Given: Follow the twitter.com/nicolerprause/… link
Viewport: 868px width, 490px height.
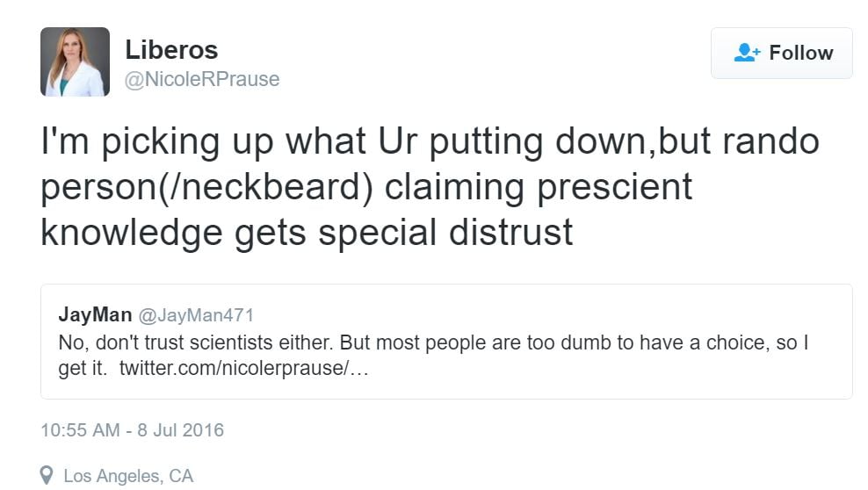Looking at the screenshot, I should coord(244,368).
